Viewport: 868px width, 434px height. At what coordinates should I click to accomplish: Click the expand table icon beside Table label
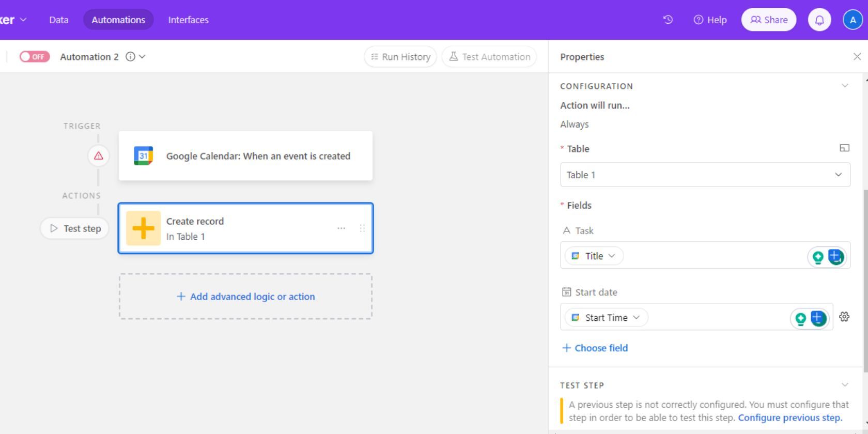click(844, 148)
